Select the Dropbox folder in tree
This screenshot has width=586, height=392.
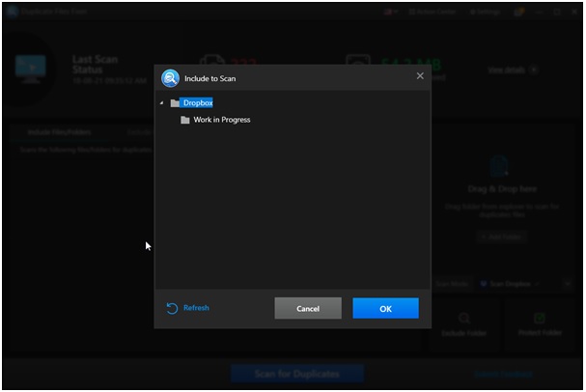point(198,102)
